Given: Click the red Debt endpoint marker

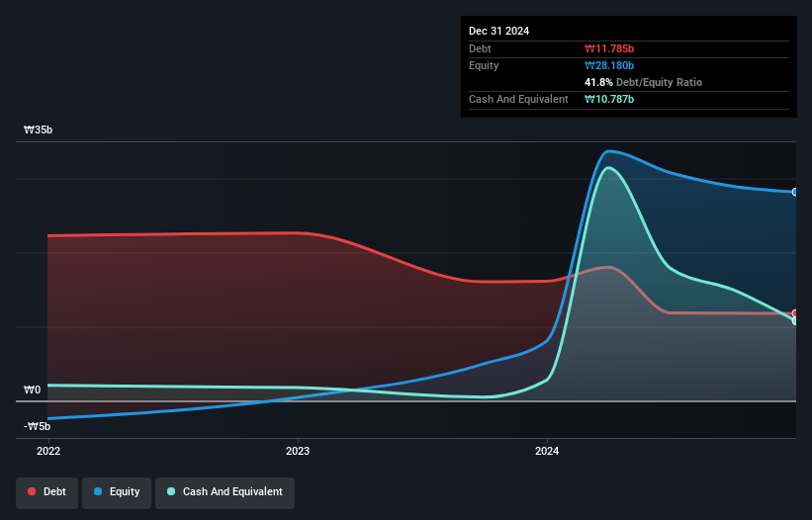Looking at the screenshot, I should tap(795, 313).
